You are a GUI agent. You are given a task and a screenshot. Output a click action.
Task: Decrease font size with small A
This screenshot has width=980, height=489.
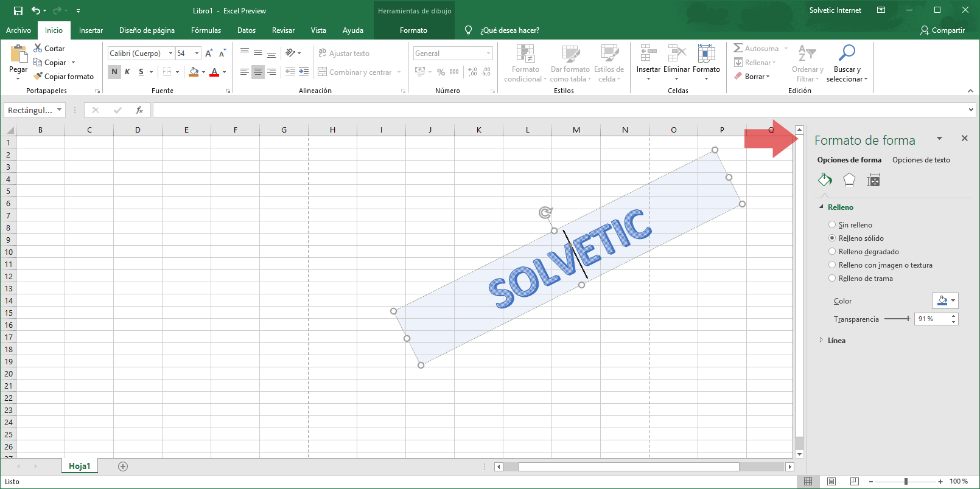(x=222, y=54)
